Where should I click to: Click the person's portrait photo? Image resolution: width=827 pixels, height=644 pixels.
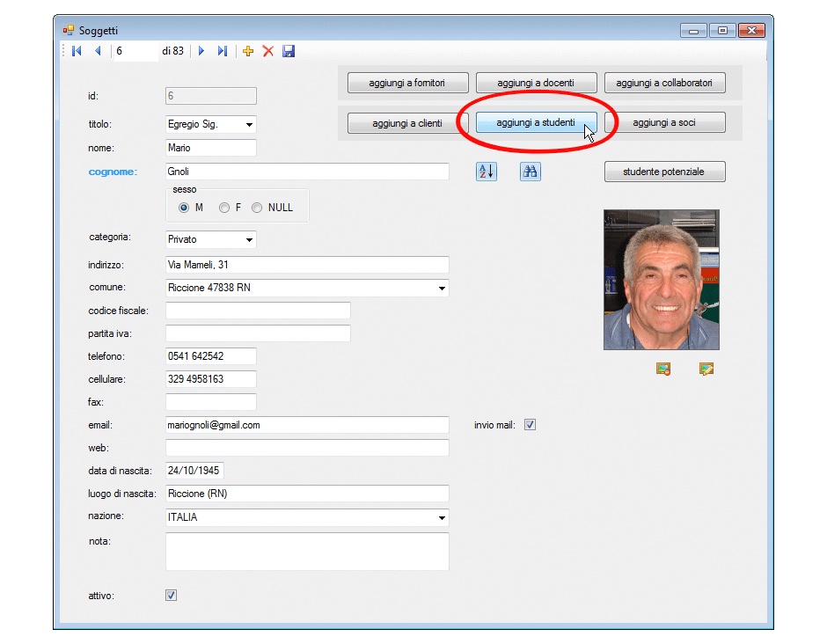pos(662,280)
